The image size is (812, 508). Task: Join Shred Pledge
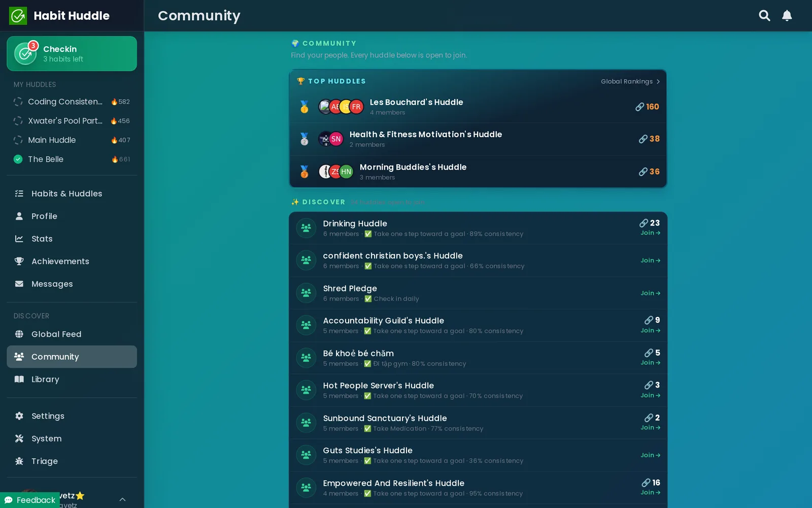(x=650, y=293)
